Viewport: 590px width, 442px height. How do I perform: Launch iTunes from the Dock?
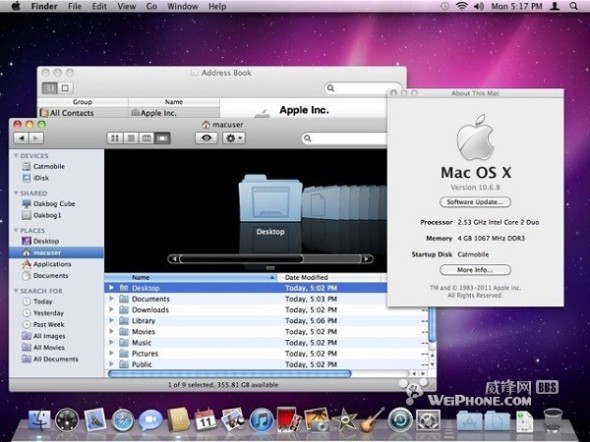click(262, 420)
